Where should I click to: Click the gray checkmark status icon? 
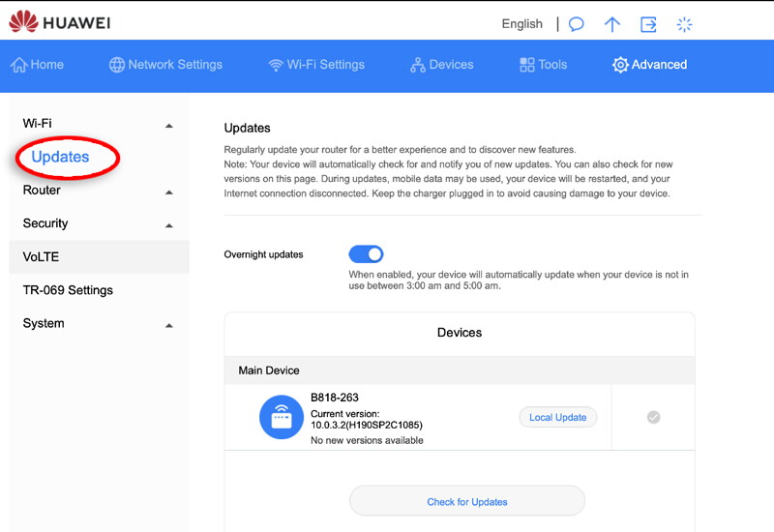click(653, 417)
